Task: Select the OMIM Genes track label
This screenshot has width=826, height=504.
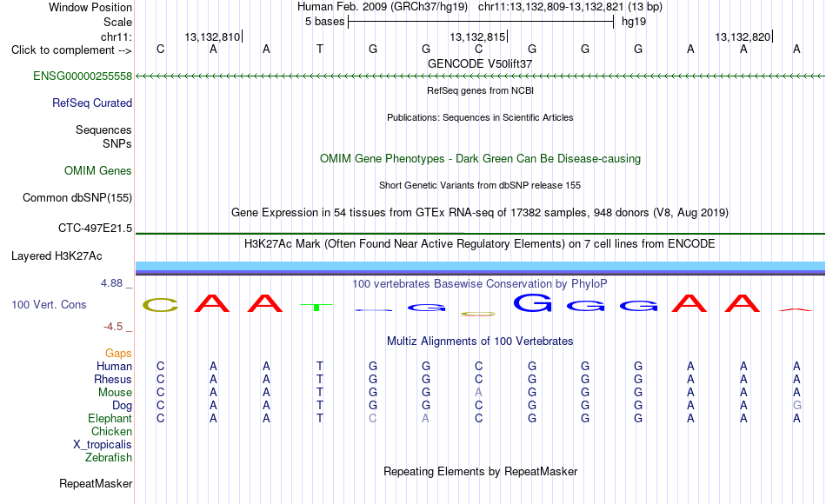Action: pos(97,170)
